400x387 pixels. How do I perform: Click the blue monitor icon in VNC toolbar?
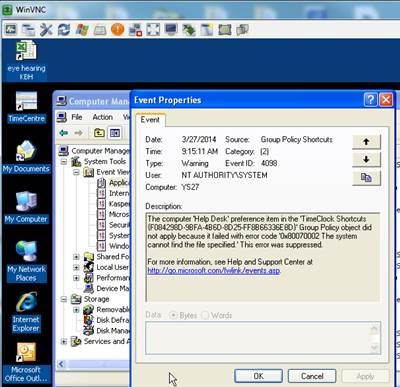pyautogui.click(x=171, y=30)
